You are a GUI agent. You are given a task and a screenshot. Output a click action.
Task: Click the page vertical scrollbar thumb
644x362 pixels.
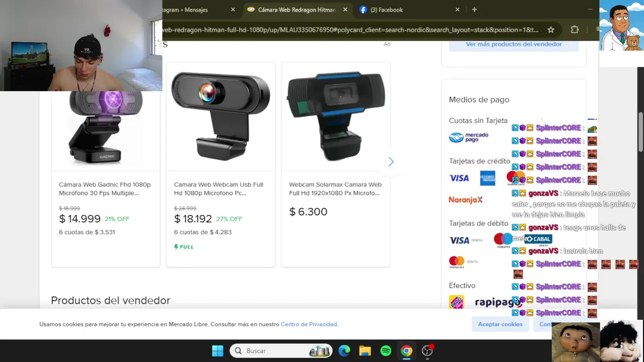click(641, 132)
